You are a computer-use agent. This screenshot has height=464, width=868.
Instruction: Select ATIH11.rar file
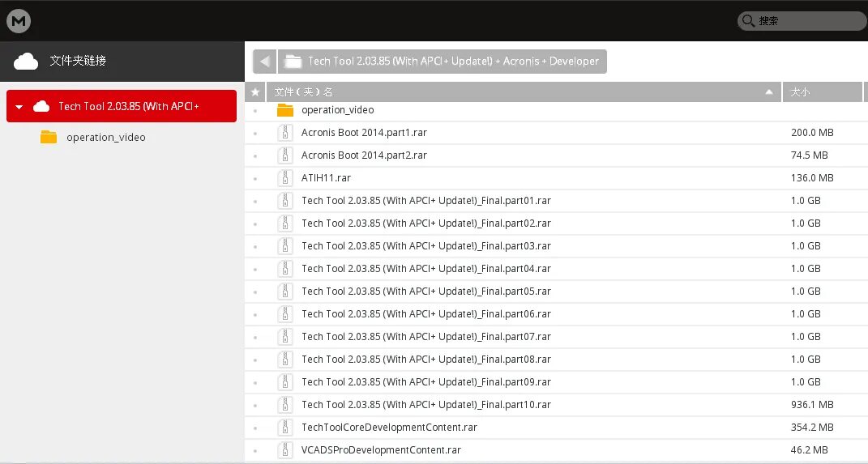point(326,178)
